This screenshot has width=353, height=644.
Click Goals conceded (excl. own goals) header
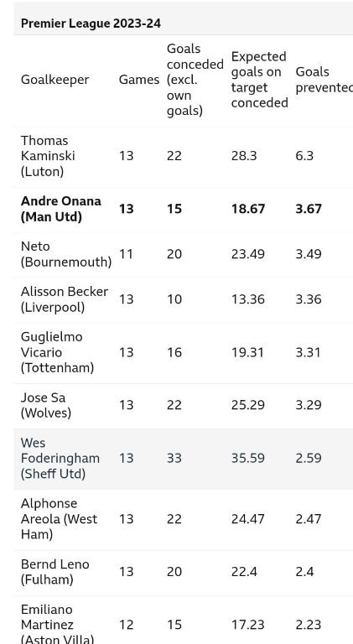(x=195, y=80)
